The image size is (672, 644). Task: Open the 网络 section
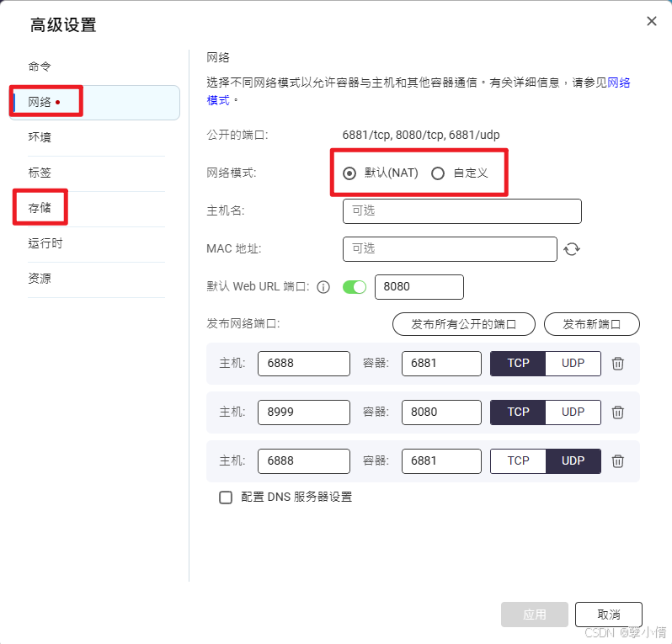pos(94,102)
